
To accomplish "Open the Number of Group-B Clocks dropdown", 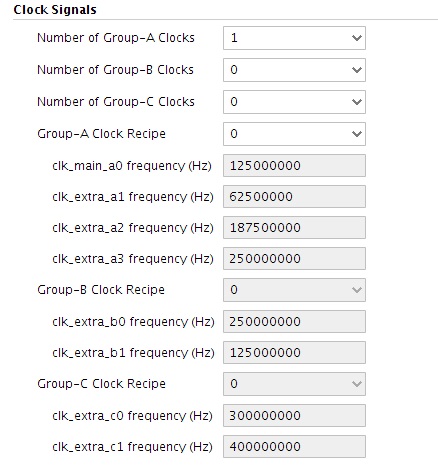I will click(294, 70).
